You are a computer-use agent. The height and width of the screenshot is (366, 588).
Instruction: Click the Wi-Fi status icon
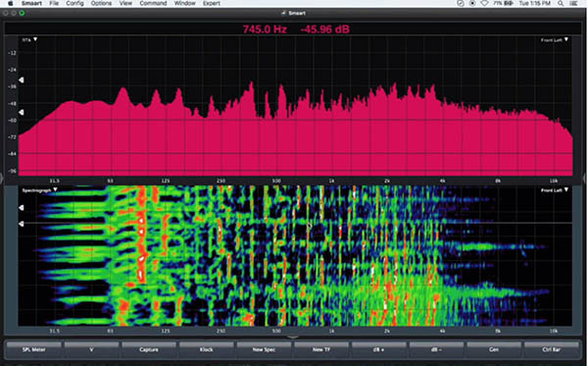[x=484, y=3]
